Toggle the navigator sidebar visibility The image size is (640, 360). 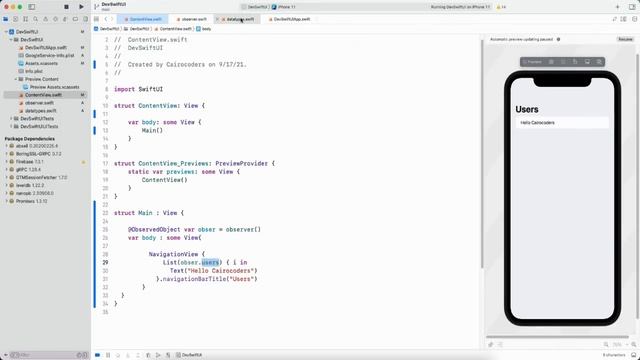click(31, 7)
